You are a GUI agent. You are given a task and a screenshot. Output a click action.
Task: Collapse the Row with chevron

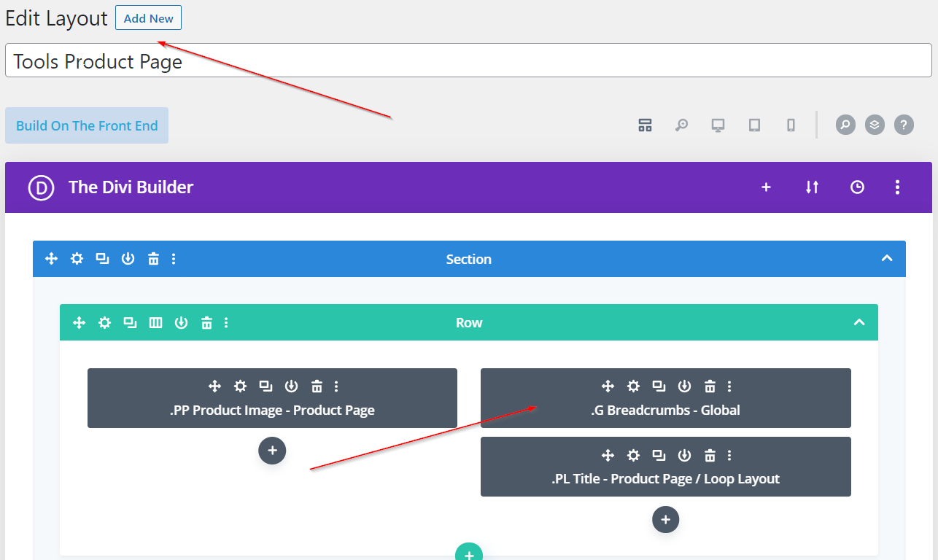(859, 322)
